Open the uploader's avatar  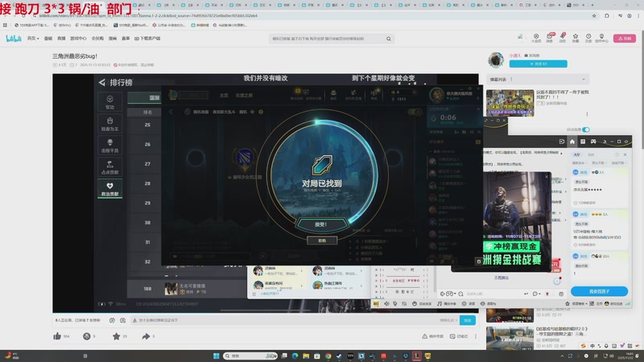496,60
